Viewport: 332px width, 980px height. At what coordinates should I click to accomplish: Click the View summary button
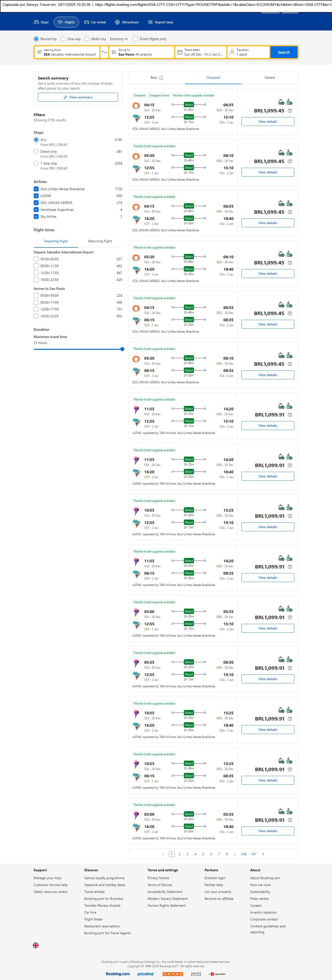pyautogui.click(x=78, y=97)
